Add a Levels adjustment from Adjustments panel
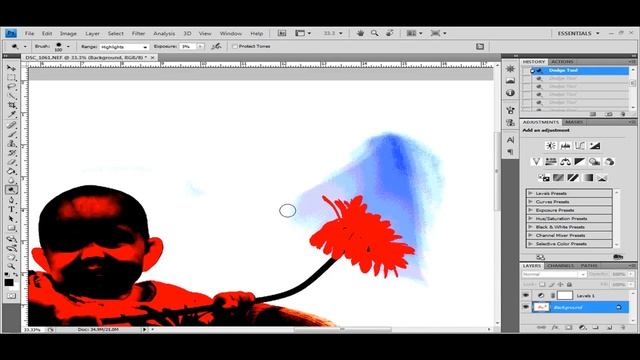Image resolution: width=640 pixels, height=360 pixels. [x=565, y=146]
